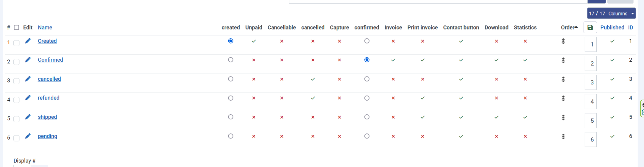Image resolution: width=644 pixels, height=167 pixels.
Task: Check the select-all checkbox in header
Action: tap(16, 27)
